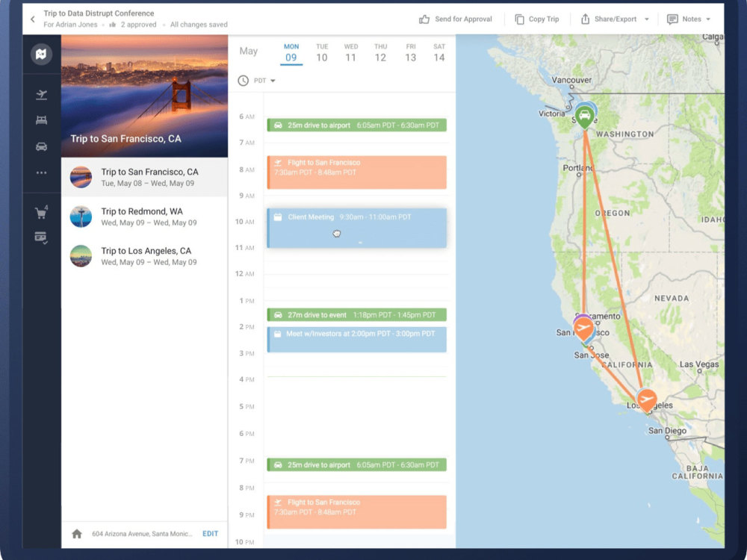Open more options (three dots) in sidebar
Image resolution: width=747 pixels, height=560 pixels.
click(41, 172)
